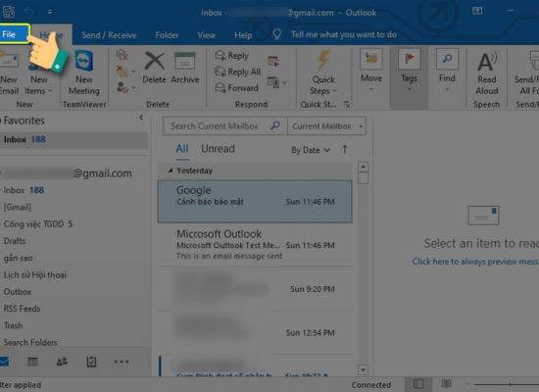The image size is (539, 392).
Task: Click the reply-with-Meeting icon
Action: tap(273, 61)
